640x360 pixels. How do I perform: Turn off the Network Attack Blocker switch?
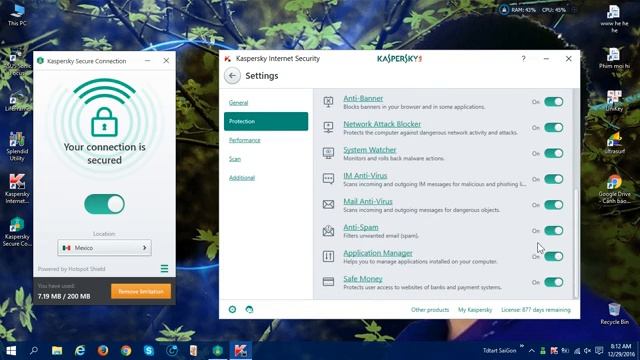[553, 127]
